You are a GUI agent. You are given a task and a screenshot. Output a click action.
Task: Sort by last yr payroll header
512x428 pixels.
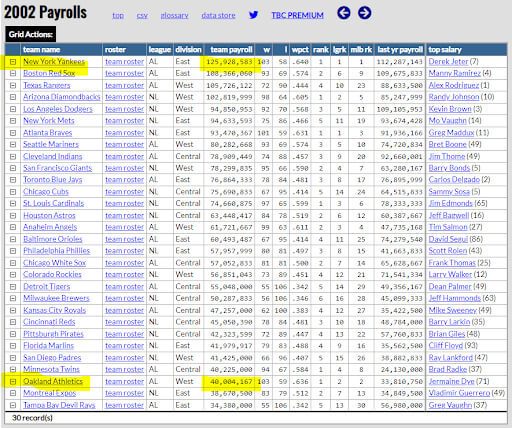coord(400,50)
